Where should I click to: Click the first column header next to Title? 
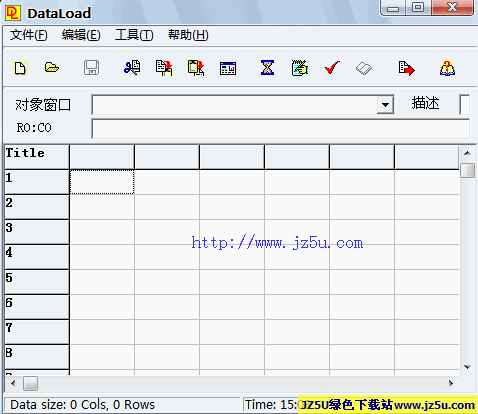[102, 157]
